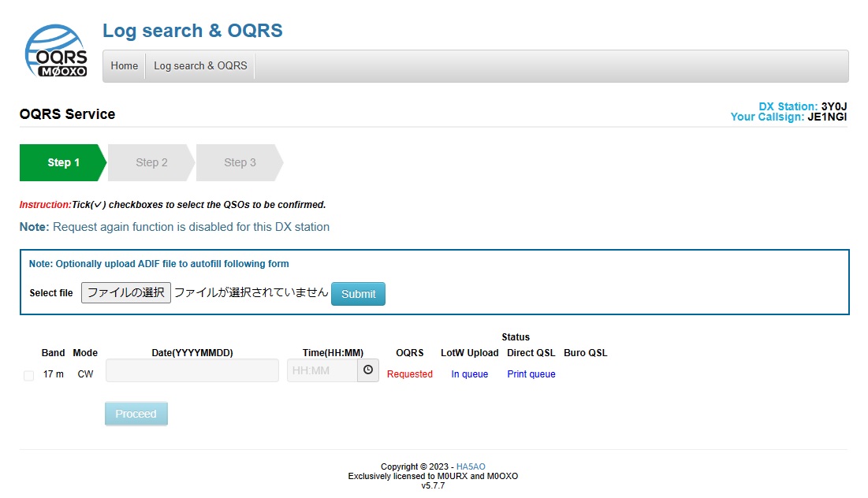This screenshot has width=868, height=498.
Task: Open Log search & OQRS menu item
Action: (200, 66)
